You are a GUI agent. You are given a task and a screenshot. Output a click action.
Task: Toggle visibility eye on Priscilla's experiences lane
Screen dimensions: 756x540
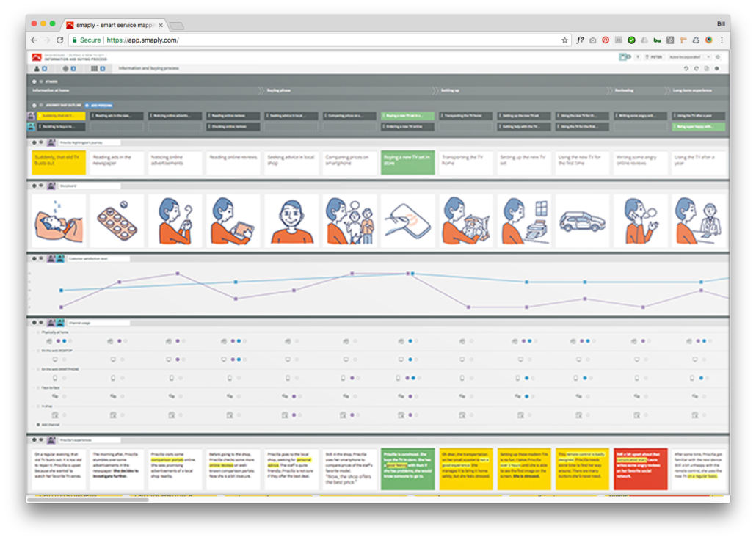(x=41, y=439)
